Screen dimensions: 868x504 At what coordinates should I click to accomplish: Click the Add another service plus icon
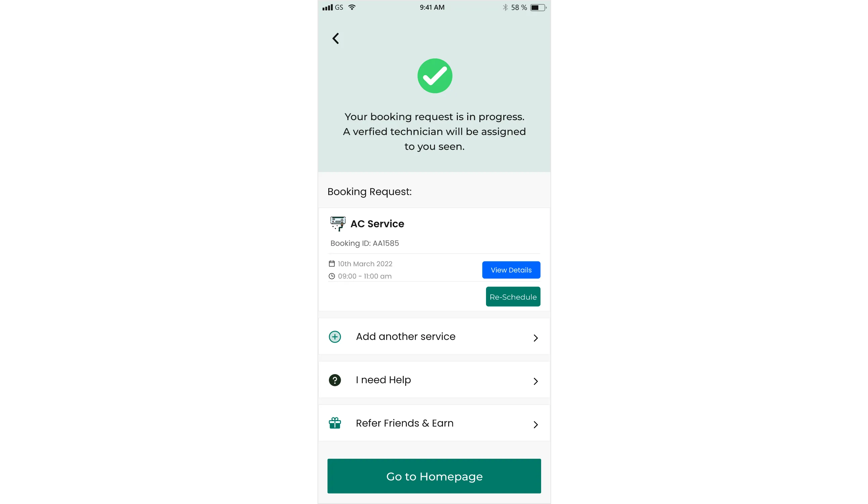335,337
